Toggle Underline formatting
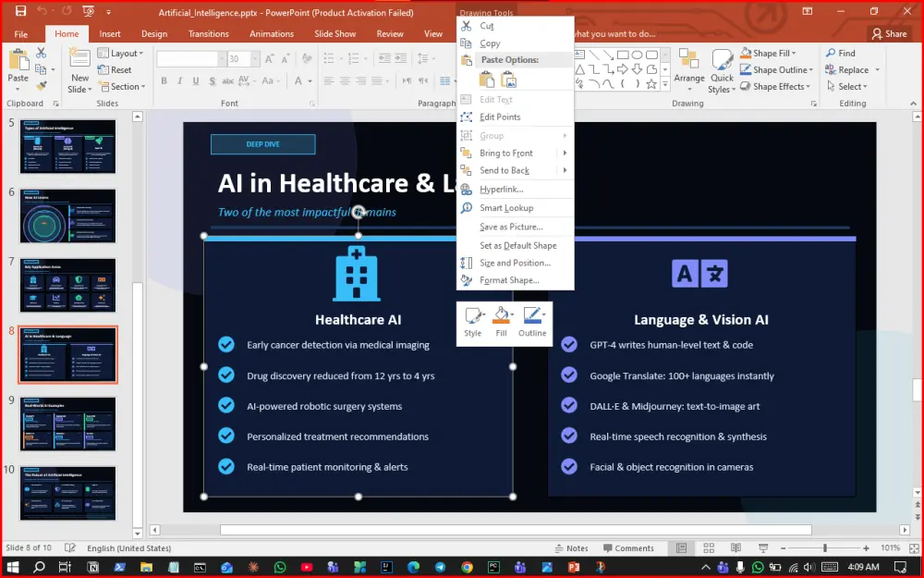The height and width of the screenshot is (578, 924). pos(196,80)
